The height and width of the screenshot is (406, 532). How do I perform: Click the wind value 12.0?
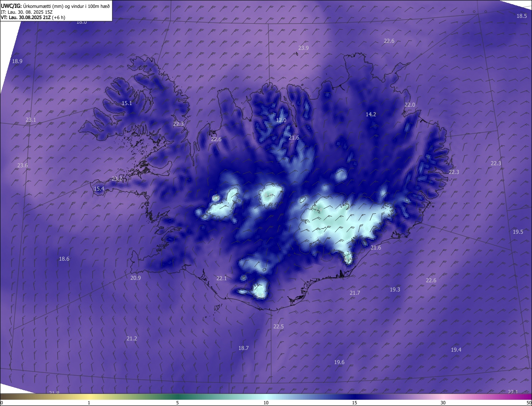pyautogui.click(x=281, y=120)
